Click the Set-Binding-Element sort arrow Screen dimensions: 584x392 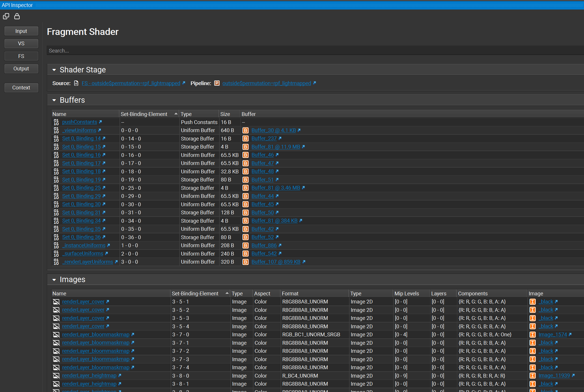pos(176,114)
